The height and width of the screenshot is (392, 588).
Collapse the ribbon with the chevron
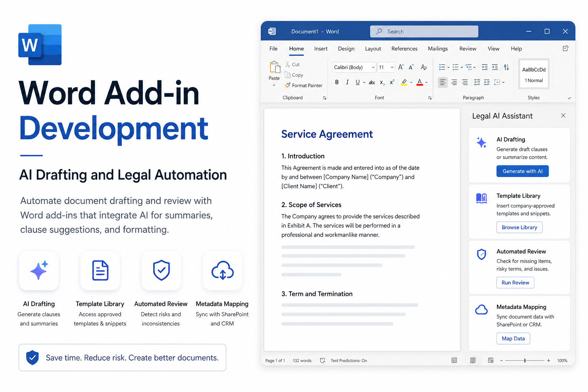569,98
